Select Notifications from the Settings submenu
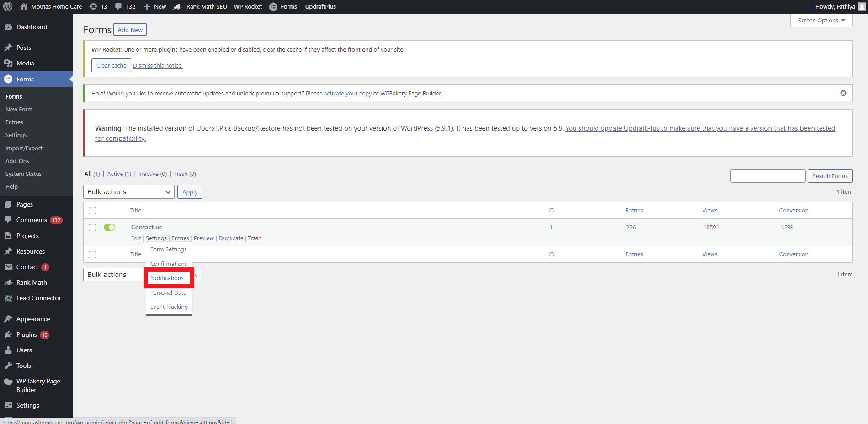868x424 pixels. (167, 278)
